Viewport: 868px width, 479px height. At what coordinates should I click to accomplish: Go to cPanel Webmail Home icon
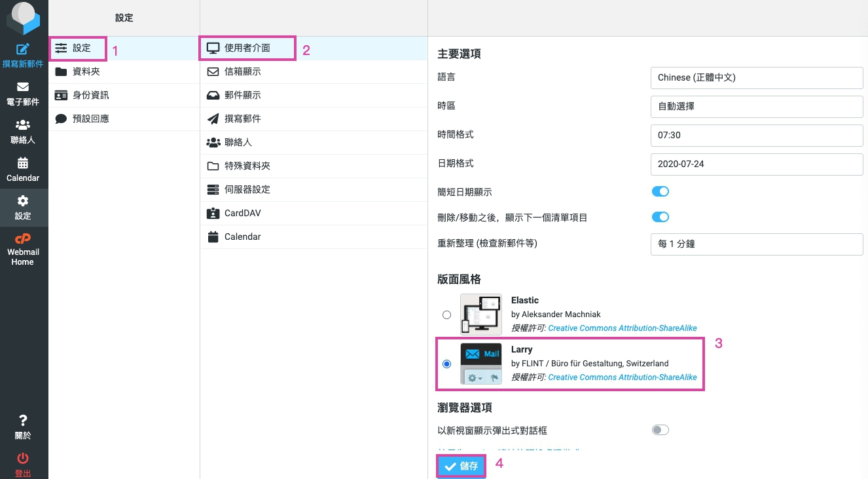[23, 239]
